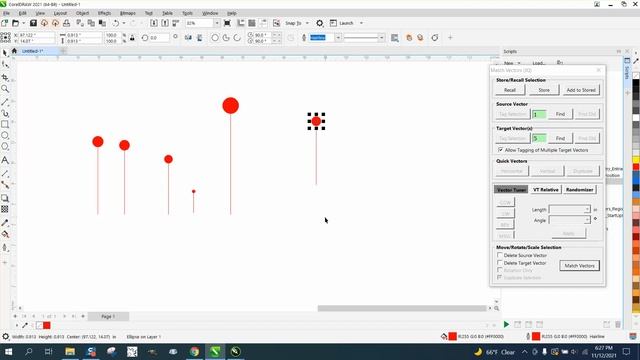The image size is (640, 360).
Task: Click the Full-screen preview icon
Action: tap(227, 23)
